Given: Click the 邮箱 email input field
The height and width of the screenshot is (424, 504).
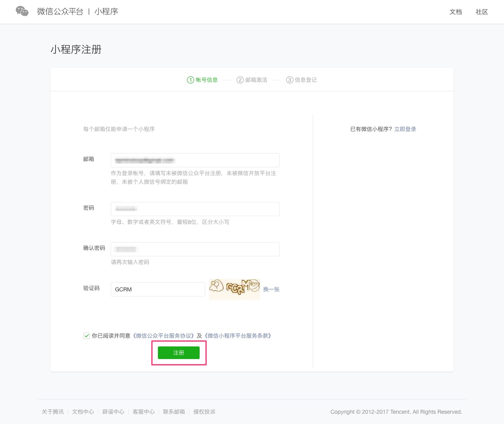Looking at the screenshot, I should [x=195, y=160].
